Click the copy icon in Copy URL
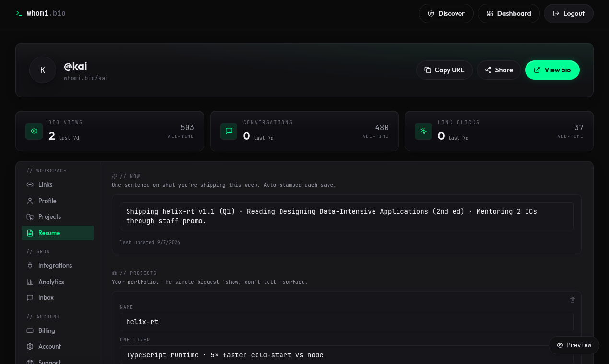The image size is (609, 364). pyautogui.click(x=428, y=70)
